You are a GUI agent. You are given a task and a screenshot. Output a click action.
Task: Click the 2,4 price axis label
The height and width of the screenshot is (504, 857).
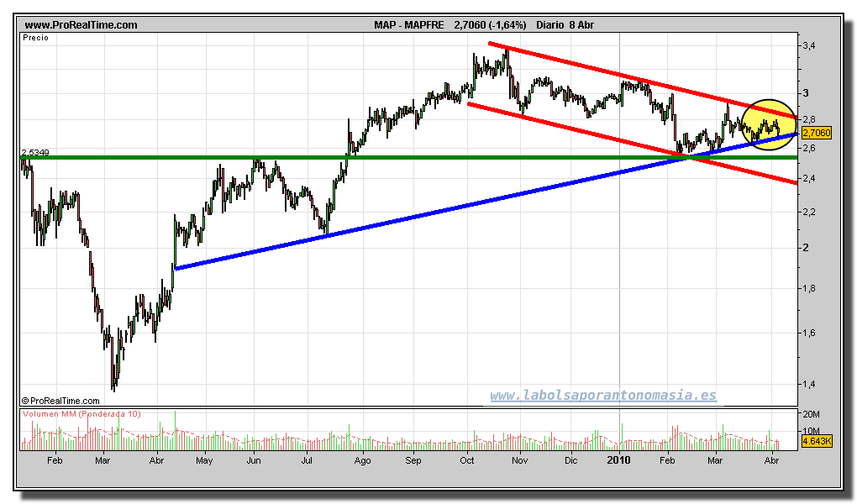(x=809, y=178)
